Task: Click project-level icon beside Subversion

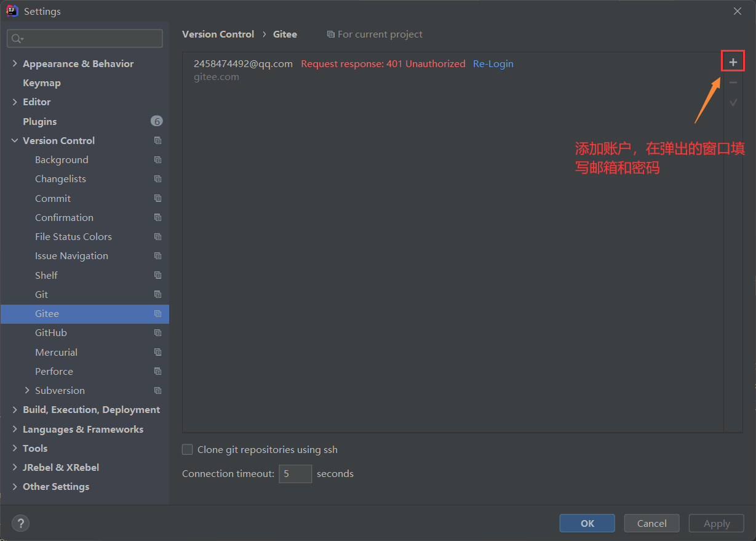Action: [157, 390]
